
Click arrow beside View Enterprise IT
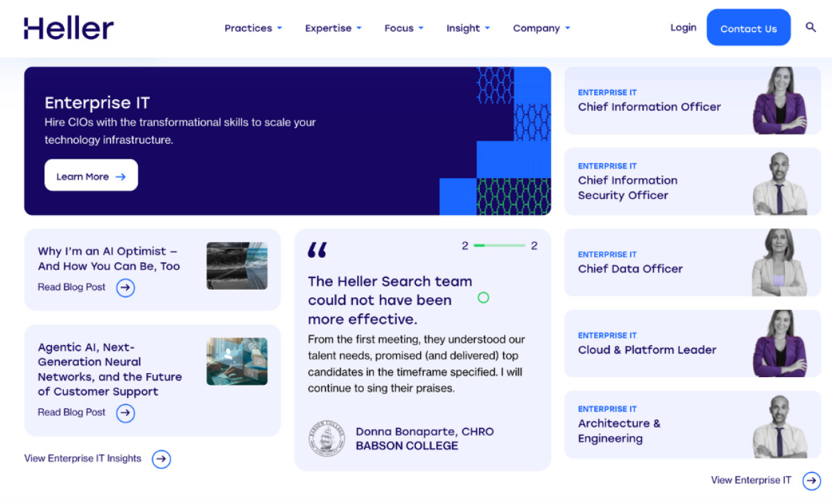click(x=811, y=480)
